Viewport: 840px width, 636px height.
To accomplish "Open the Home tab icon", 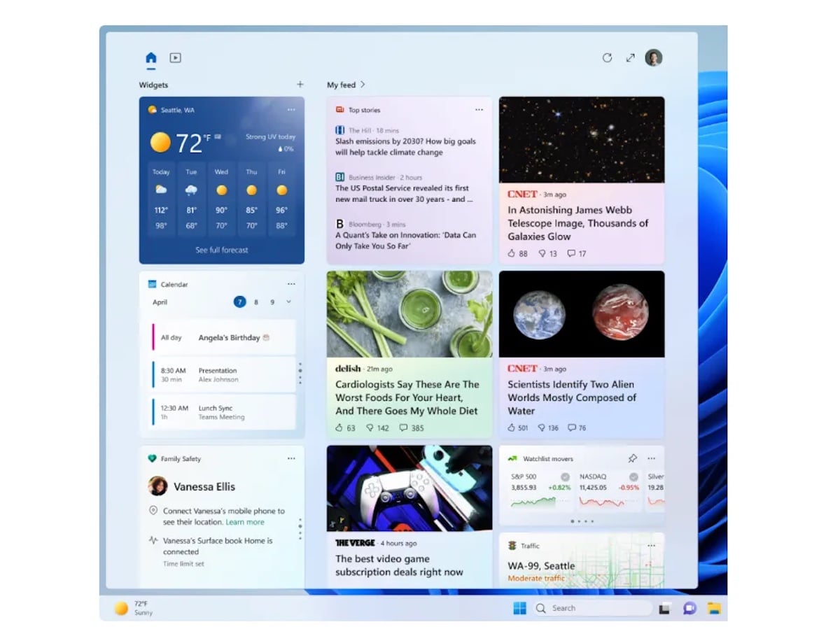I will (x=151, y=58).
